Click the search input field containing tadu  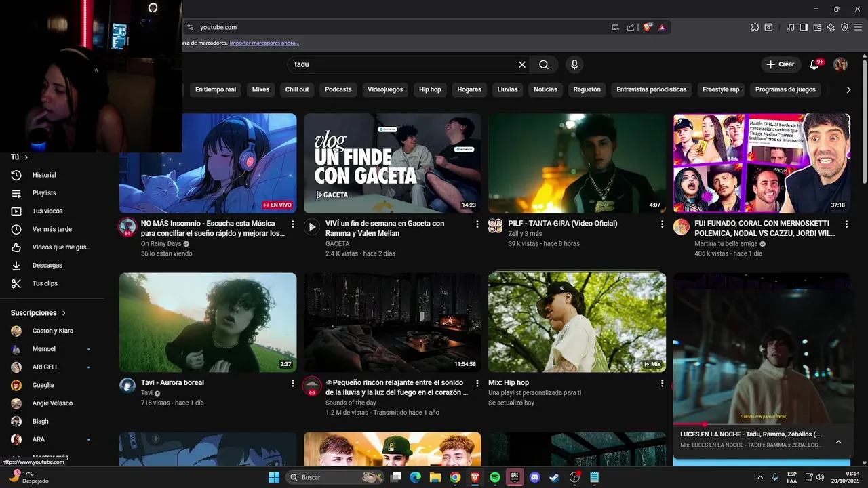(403, 64)
